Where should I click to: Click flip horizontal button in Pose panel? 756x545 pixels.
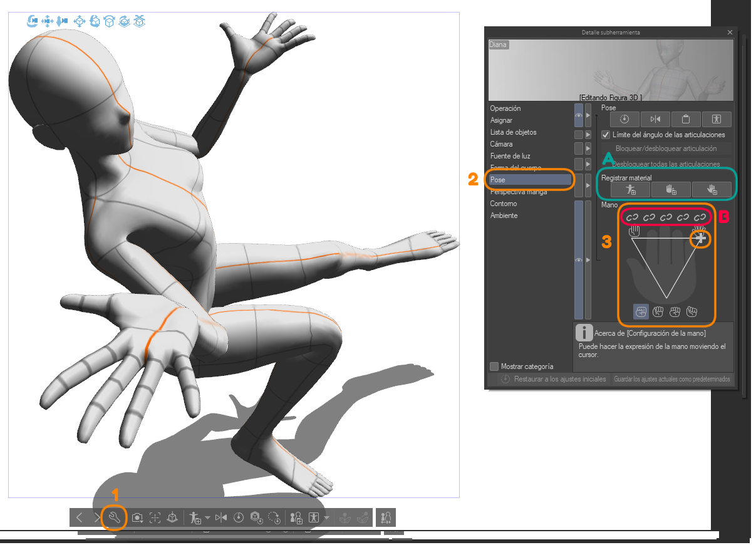[655, 119]
